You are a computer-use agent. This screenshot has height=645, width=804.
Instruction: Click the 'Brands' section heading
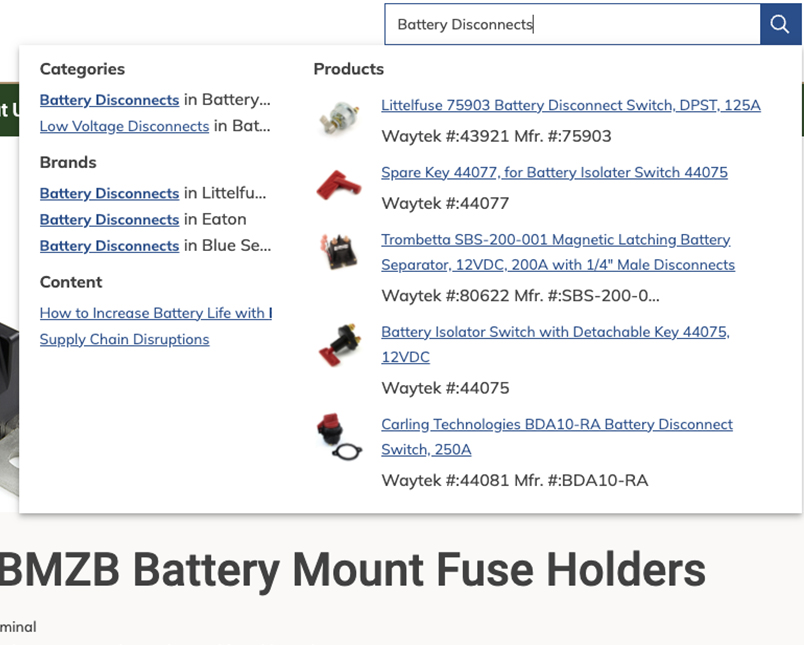(68, 162)
